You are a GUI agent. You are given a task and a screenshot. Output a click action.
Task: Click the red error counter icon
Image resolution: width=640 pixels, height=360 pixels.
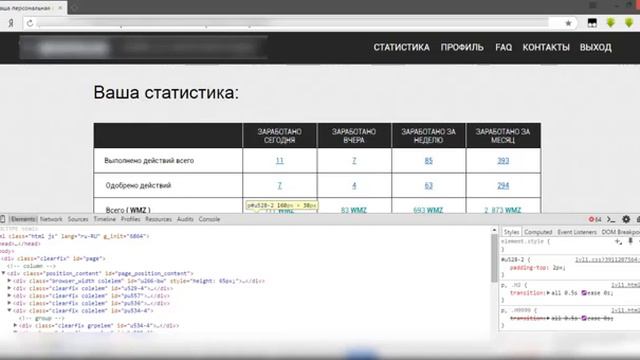[595, 220]
